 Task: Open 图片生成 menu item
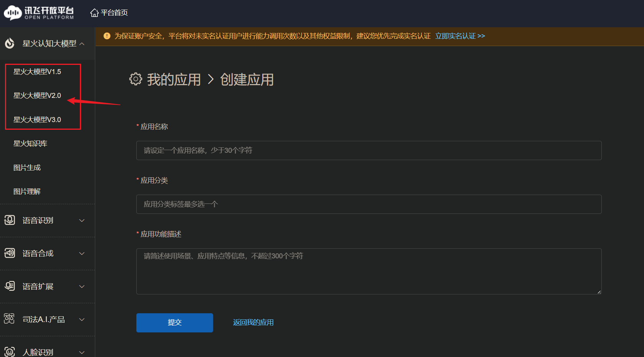coord(27,168)
